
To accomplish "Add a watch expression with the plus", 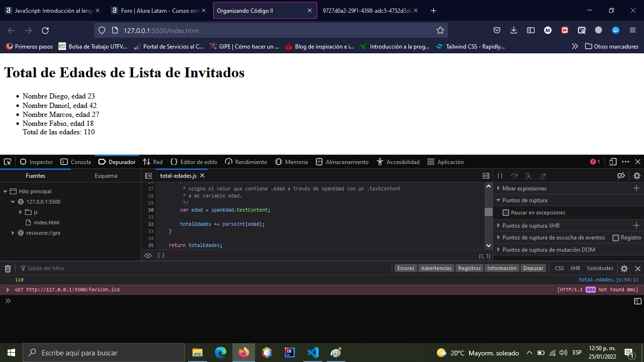I will click(636, 188).
